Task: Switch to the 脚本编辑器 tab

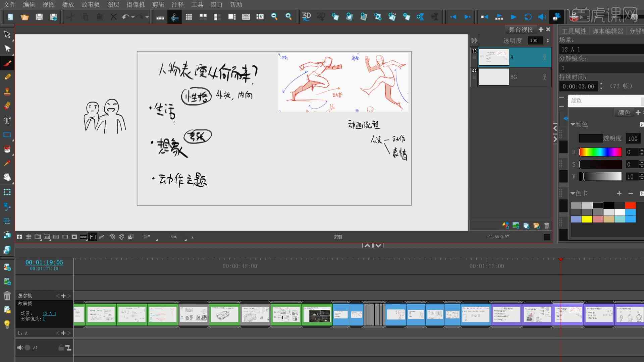Action: click(x=607, y=31)
